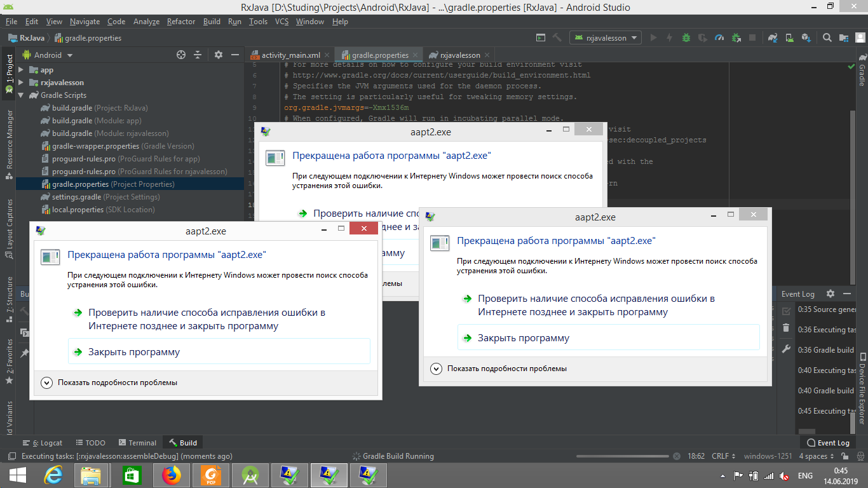The width and height of the screenshot is (868, 488).
Task: Hide the Project panel with the minus icon
Action: pos(234,55)
